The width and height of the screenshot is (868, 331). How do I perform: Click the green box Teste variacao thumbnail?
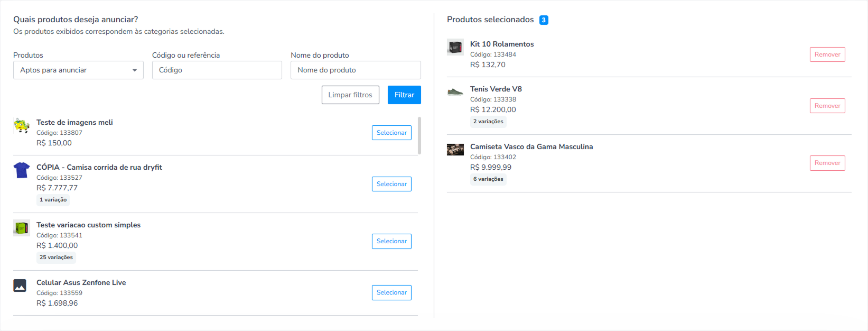[x=22, y=228]
